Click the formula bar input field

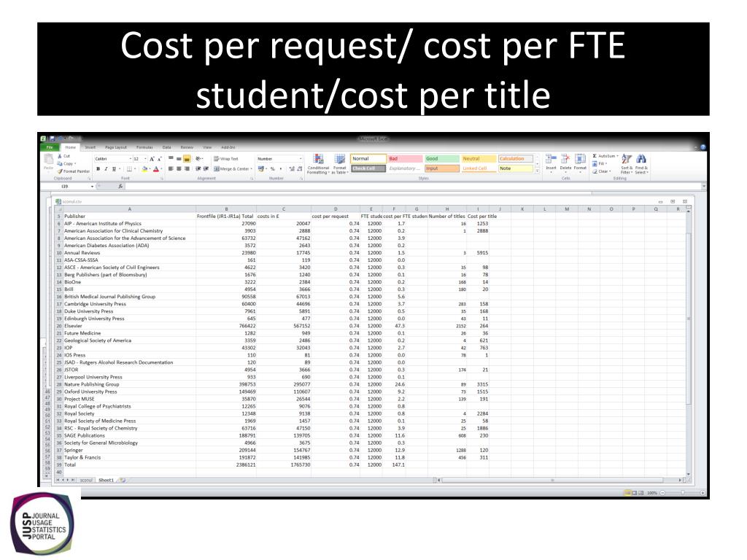413,186
